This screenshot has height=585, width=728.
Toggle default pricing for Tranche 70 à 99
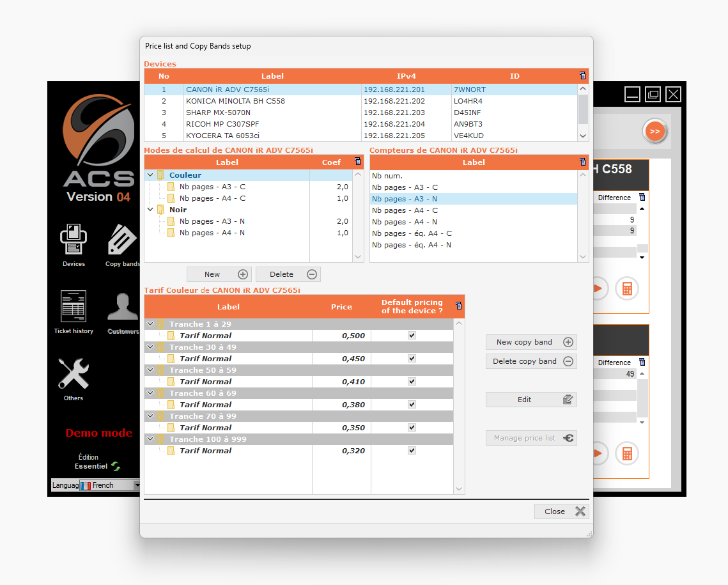point(412,427)
